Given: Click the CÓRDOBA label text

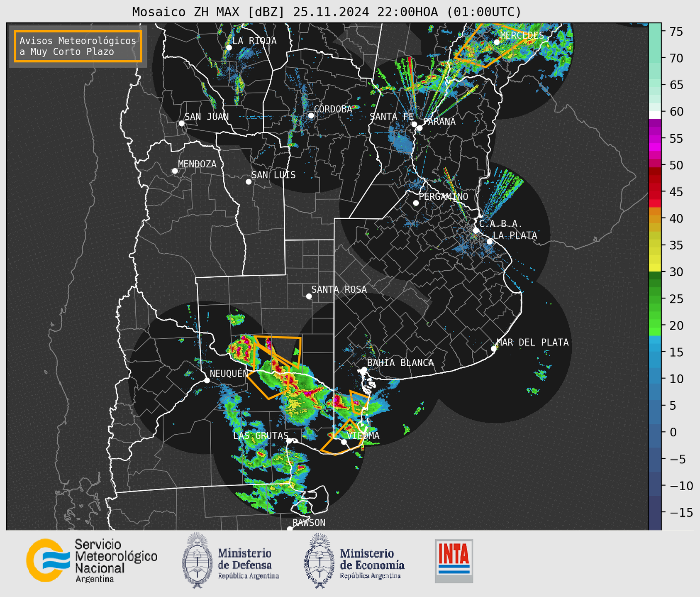Looking at the screenshot, I should [x=333, y=109].
